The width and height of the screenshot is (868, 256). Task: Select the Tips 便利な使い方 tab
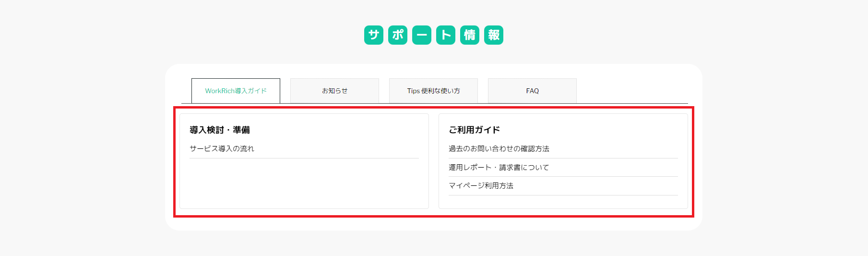tap(433, 91)
